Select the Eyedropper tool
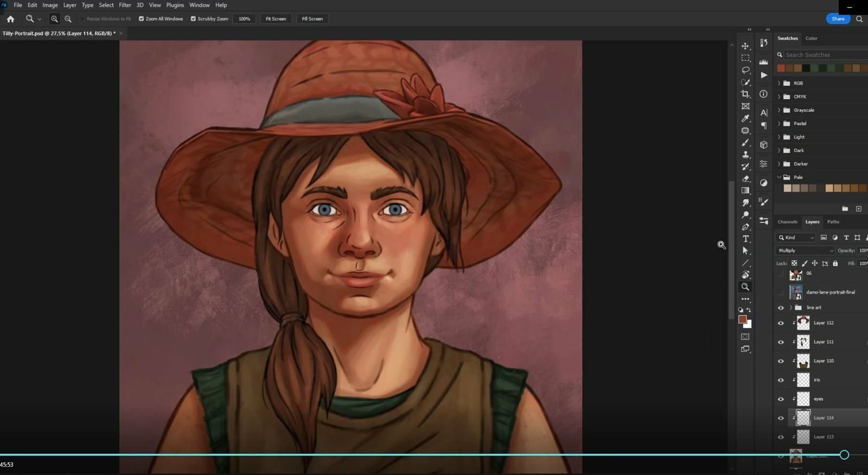The width and height of the screenshot is (868, 475). point(745,118)
